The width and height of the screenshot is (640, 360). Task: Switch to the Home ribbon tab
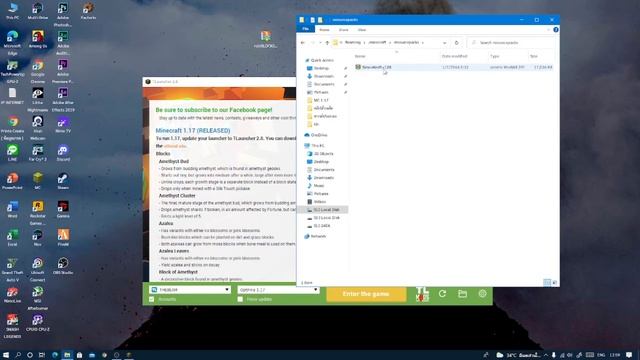point(324,30)
